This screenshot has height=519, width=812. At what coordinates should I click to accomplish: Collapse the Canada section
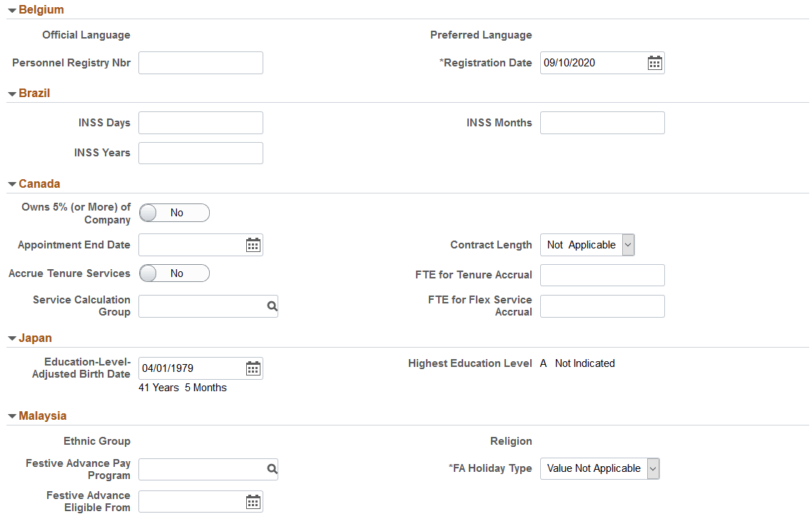coord(11,183)
